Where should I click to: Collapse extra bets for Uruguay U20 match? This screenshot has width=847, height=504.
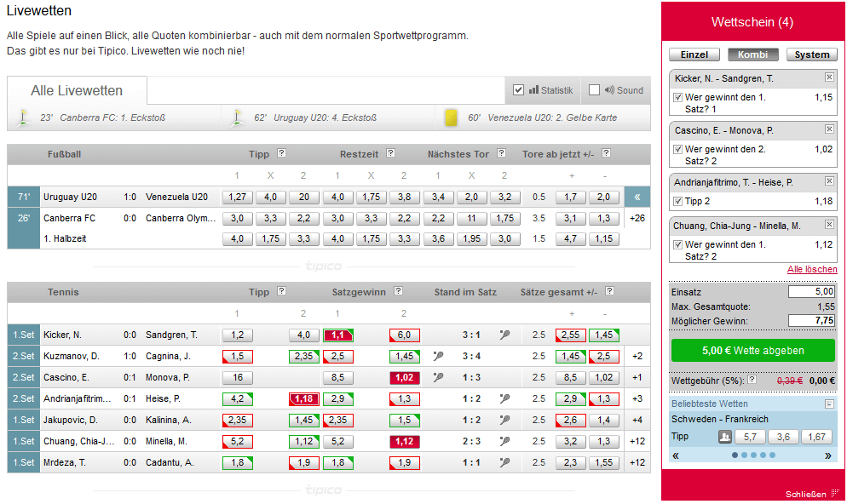pyautogui.click(x=637, y=197)
